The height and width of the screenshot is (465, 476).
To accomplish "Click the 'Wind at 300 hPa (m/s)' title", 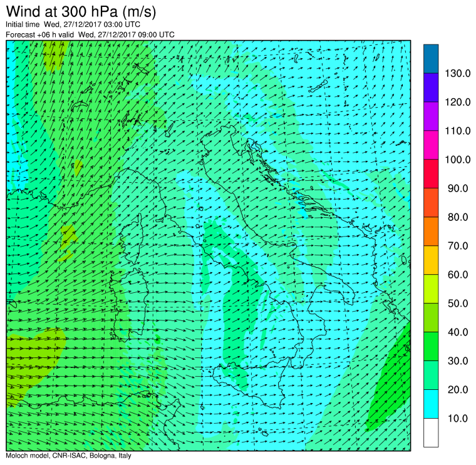I will 81,12.
